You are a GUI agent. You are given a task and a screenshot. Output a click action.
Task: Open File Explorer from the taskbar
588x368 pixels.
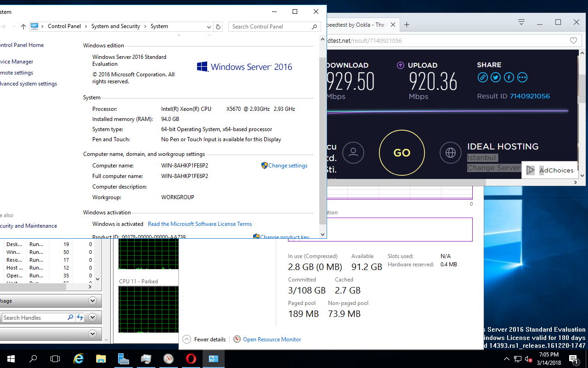[x=101, y=359]
